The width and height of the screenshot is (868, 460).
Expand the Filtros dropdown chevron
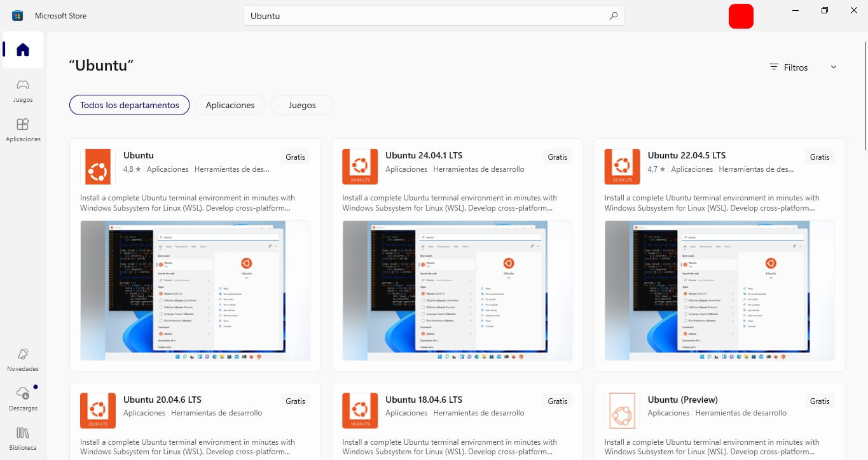coord(834,67)
